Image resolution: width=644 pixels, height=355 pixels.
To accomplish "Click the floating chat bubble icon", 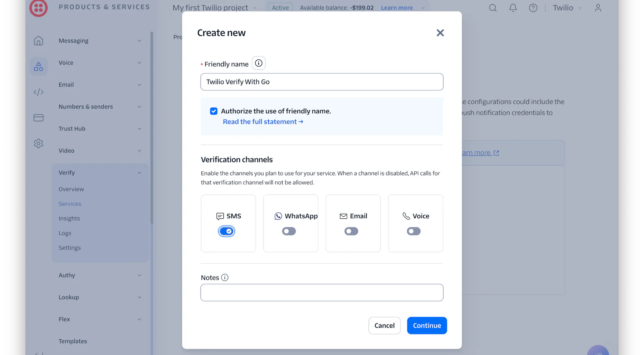I will tap(598, 351).
